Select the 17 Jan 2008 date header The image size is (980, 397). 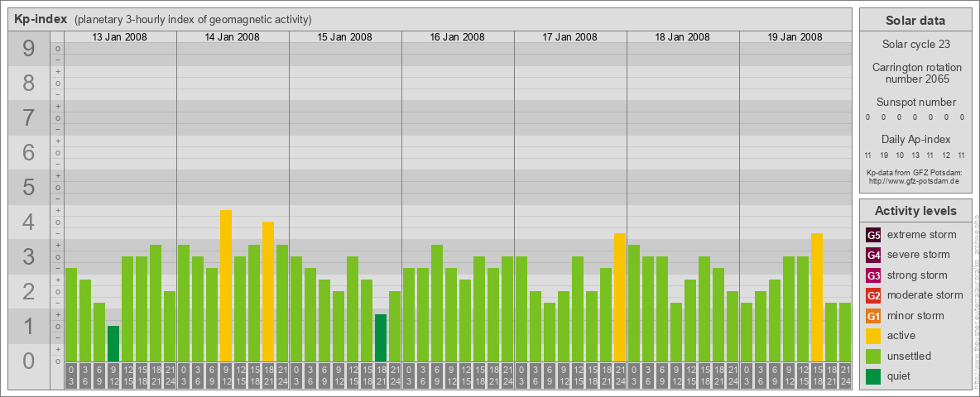coord(569,37)
